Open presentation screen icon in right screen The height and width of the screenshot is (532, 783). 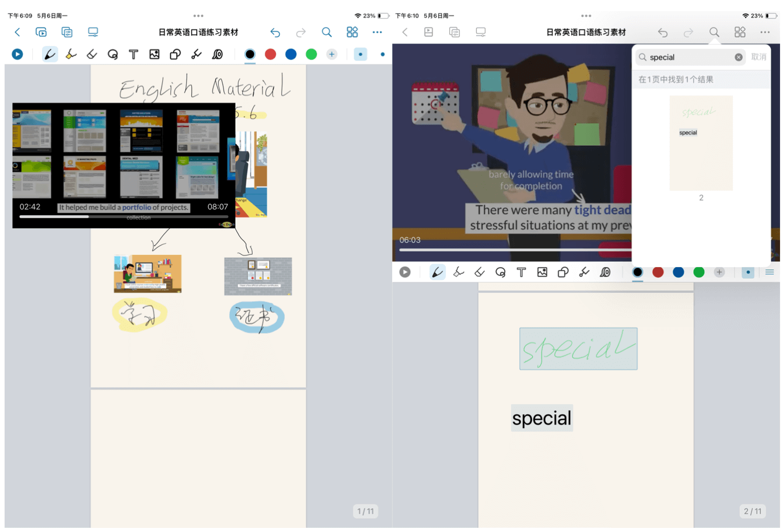click(x=481, y=32)
